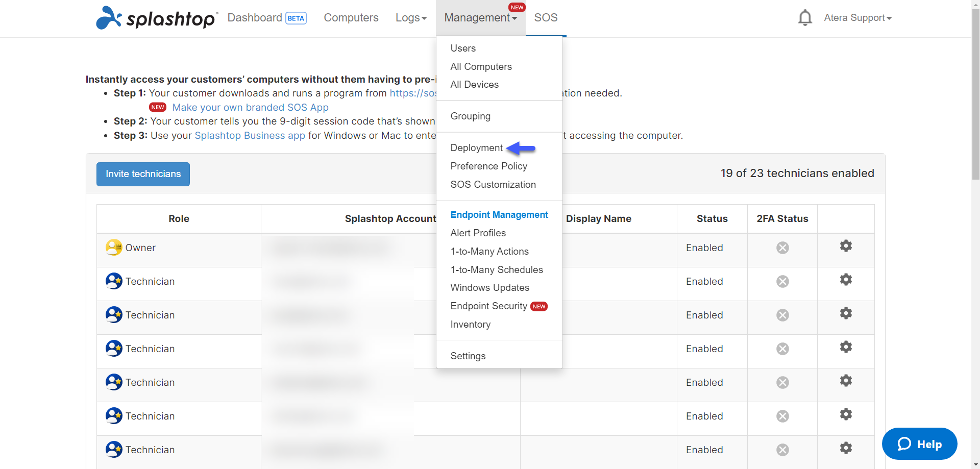Click the Splashtop Account column header

390,219
